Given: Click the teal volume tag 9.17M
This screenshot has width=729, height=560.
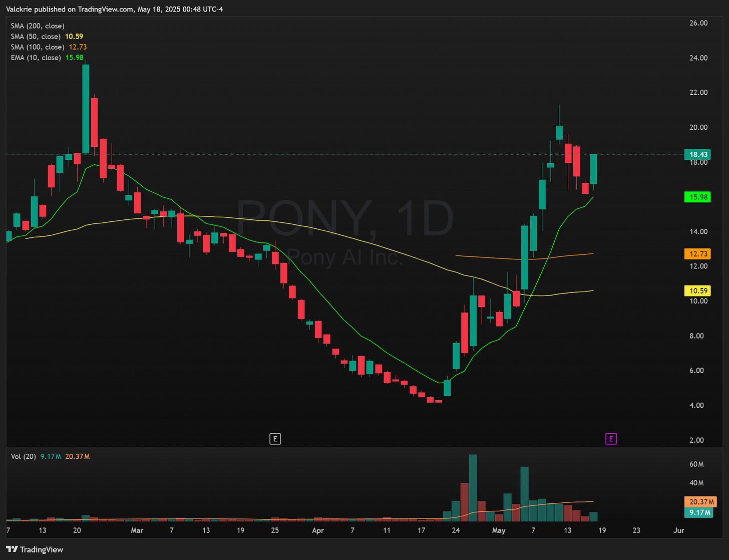Looking at the screenshot, I should tap(698, 512).
